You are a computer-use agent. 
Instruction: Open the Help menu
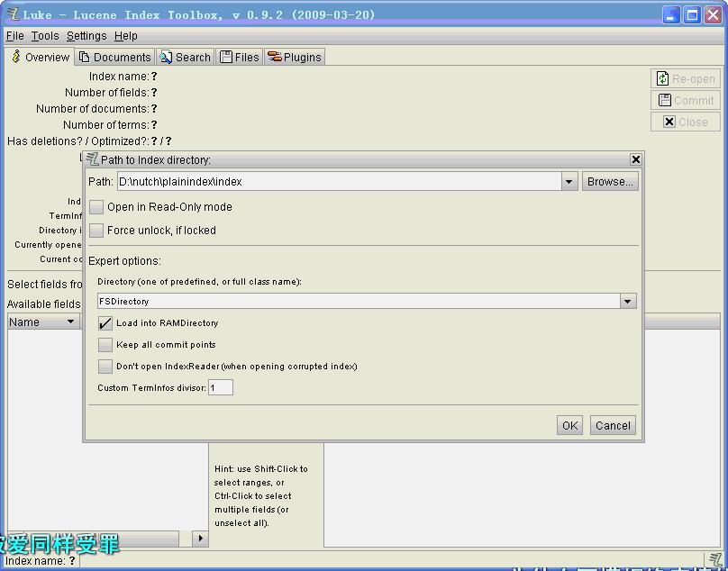(126, 36)
